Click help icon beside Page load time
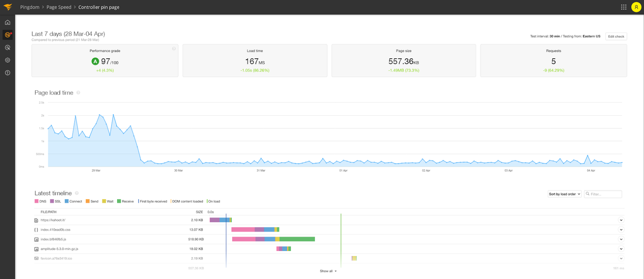 coord(78,93)
